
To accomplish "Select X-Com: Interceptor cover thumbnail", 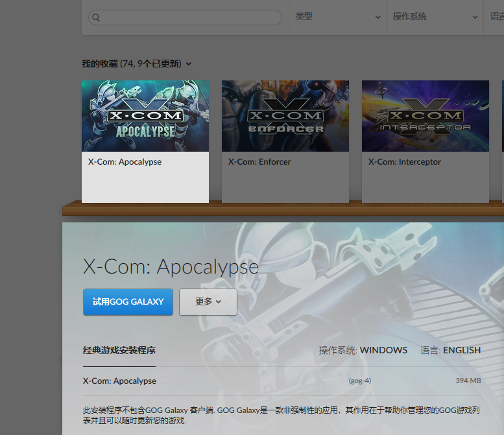I will 426,116.
